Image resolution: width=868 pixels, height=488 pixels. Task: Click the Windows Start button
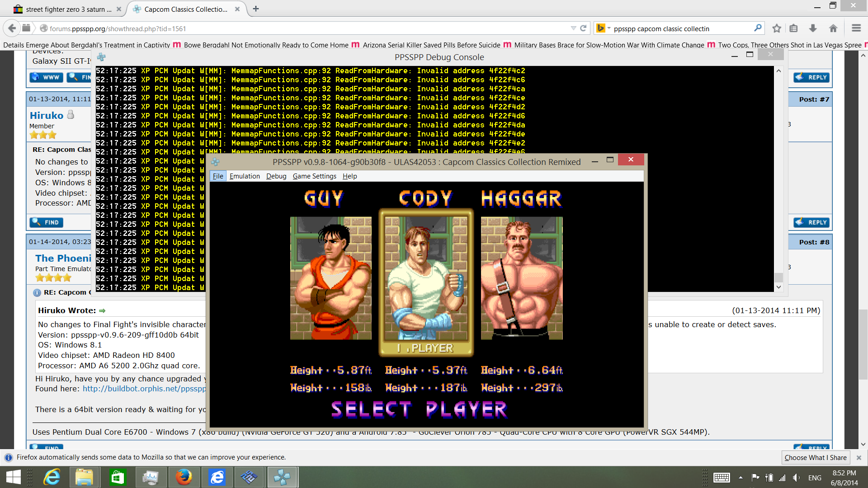tap(14, 477)
